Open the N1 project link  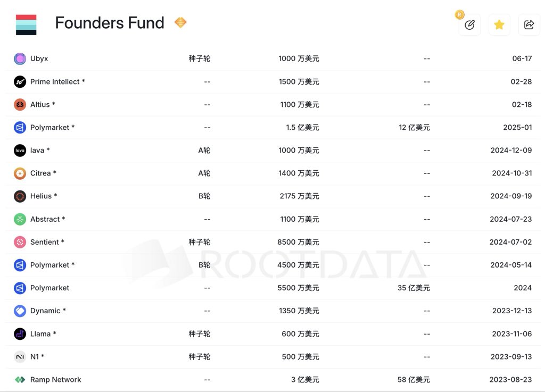tap(35, 357)
